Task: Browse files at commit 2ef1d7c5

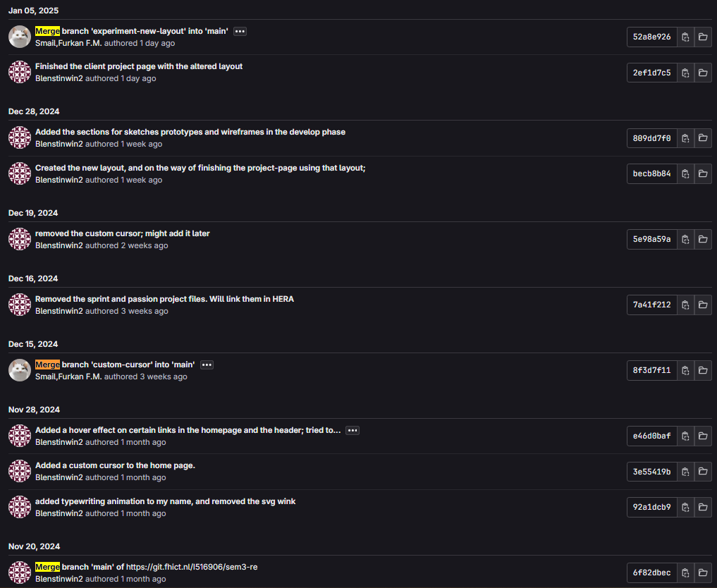Action: click(x=703, y=73)
